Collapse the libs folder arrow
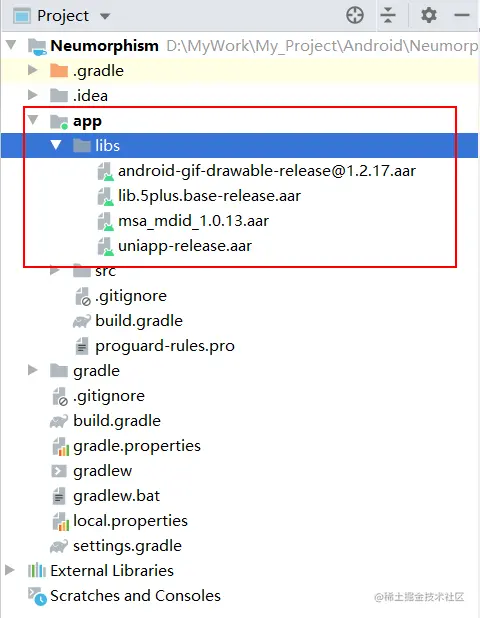Viewport: 480px width, 618px height. coord(56,145)
